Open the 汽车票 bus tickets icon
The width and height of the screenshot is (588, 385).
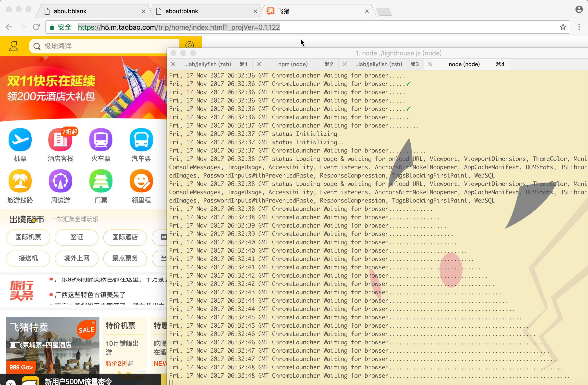coord(141,140)
